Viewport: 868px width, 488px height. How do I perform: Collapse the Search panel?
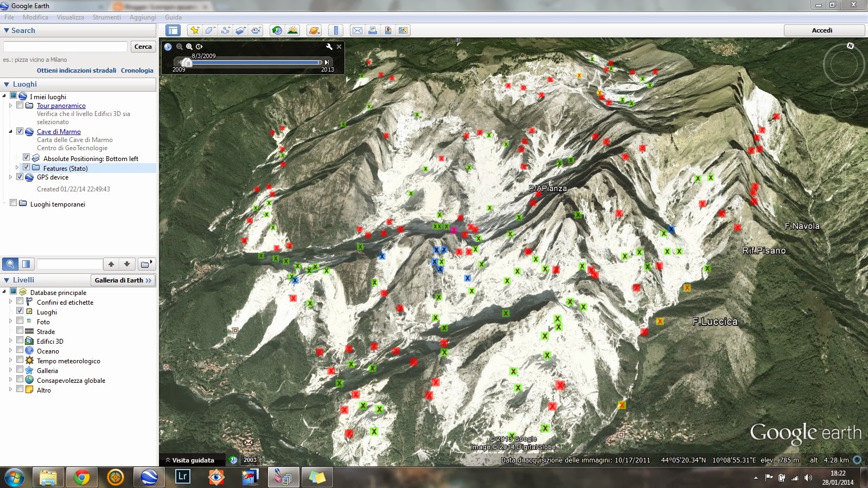point(7,30)
